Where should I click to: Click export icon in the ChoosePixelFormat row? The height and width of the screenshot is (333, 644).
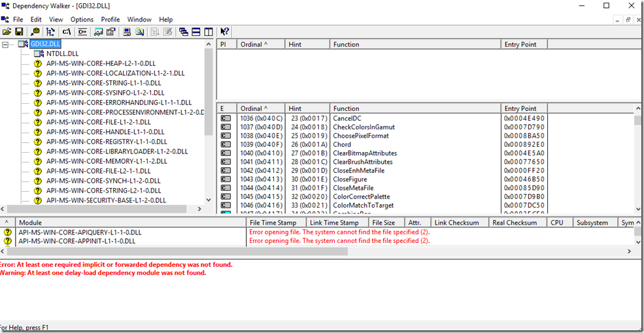226,136
